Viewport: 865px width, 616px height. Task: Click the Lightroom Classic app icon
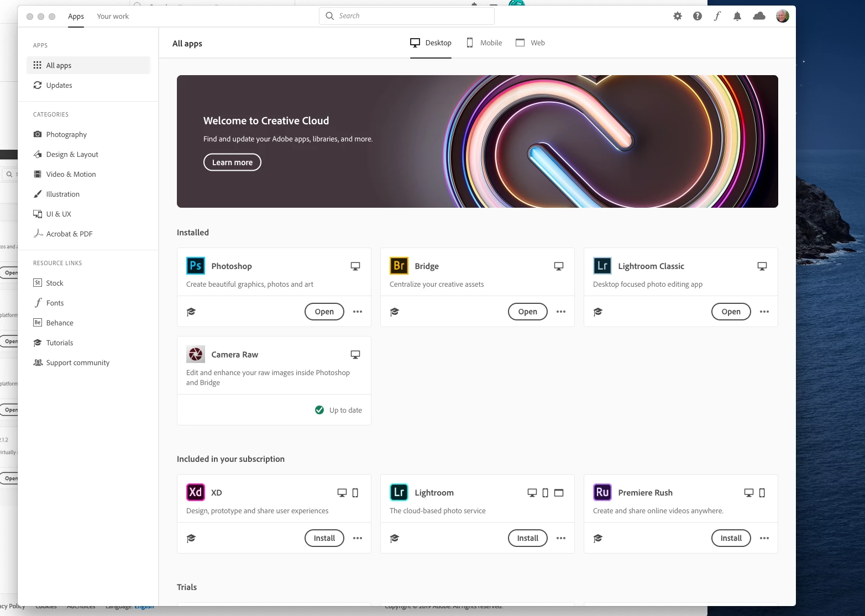click(x=602, y=266)
